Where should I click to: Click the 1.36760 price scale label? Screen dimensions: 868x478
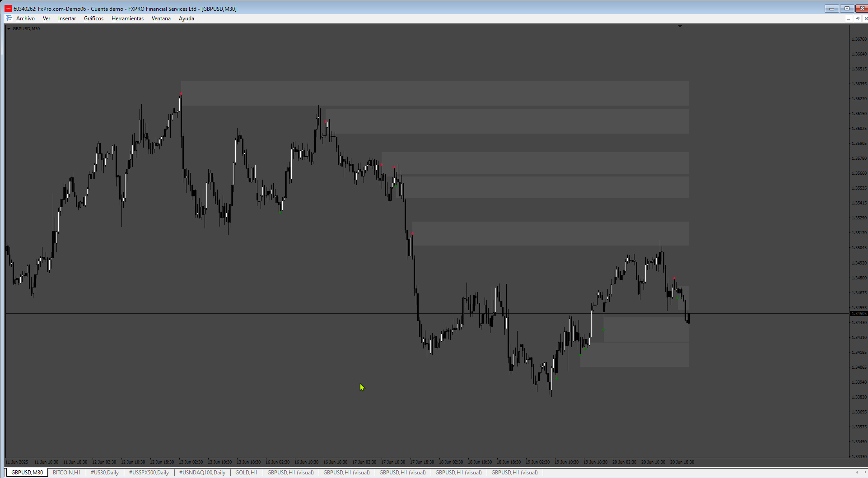(x=859, y=39)
